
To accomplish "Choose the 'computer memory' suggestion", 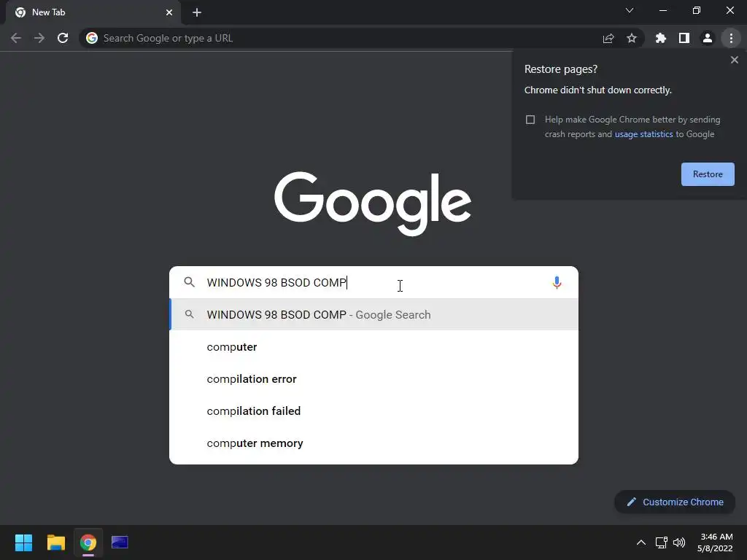I will coord(373,443).
